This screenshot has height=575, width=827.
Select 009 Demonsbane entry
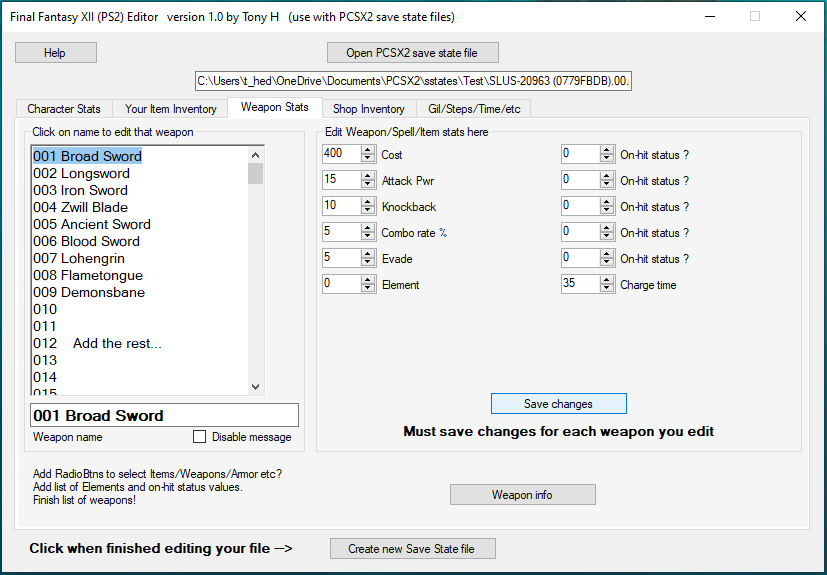coord(89,292)
